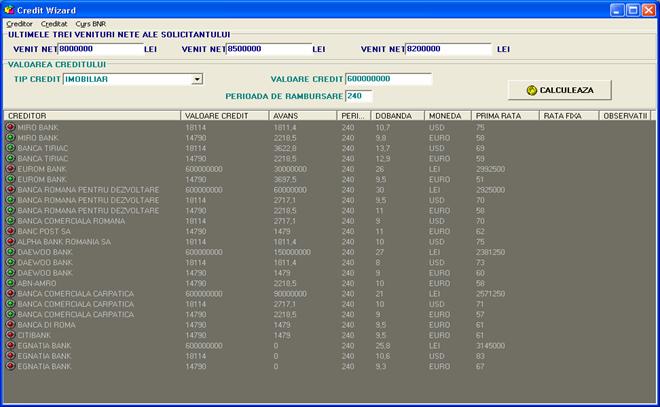Click the red status icon for MIRO BANK USD row
The width and height of the screenshot is (660, 407).
[x=11, y=127]
